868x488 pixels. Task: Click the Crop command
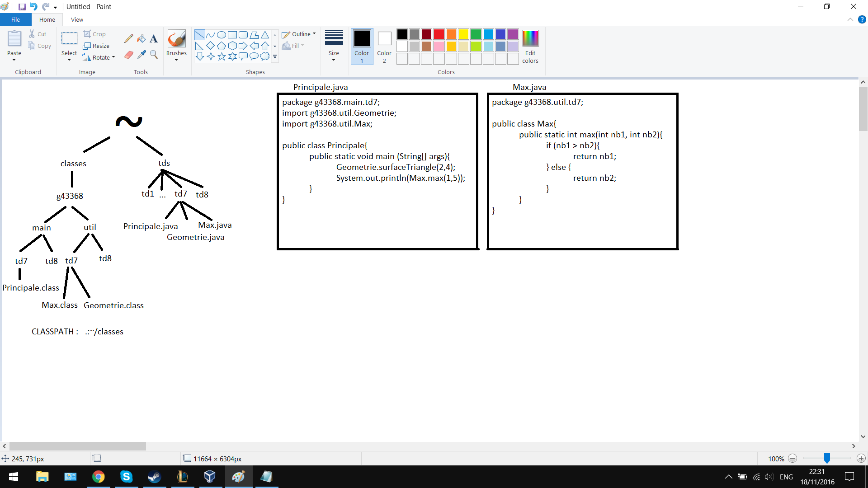(x=94, y=34)
